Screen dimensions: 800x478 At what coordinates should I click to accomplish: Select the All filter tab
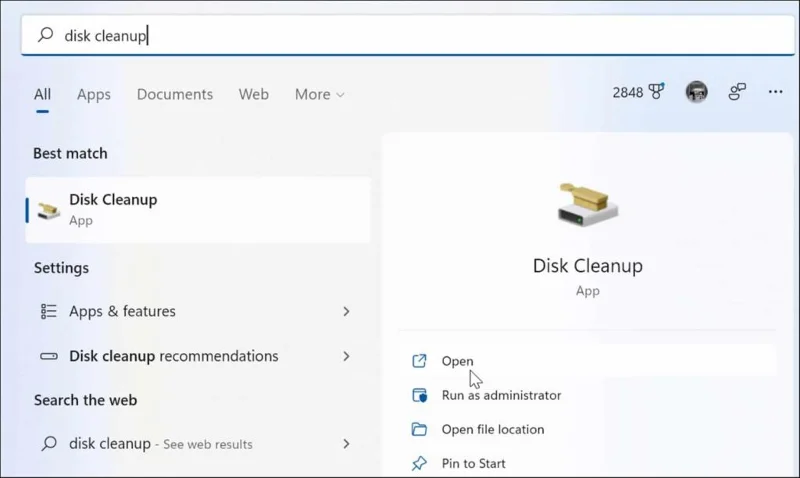[x=42, y=94]
